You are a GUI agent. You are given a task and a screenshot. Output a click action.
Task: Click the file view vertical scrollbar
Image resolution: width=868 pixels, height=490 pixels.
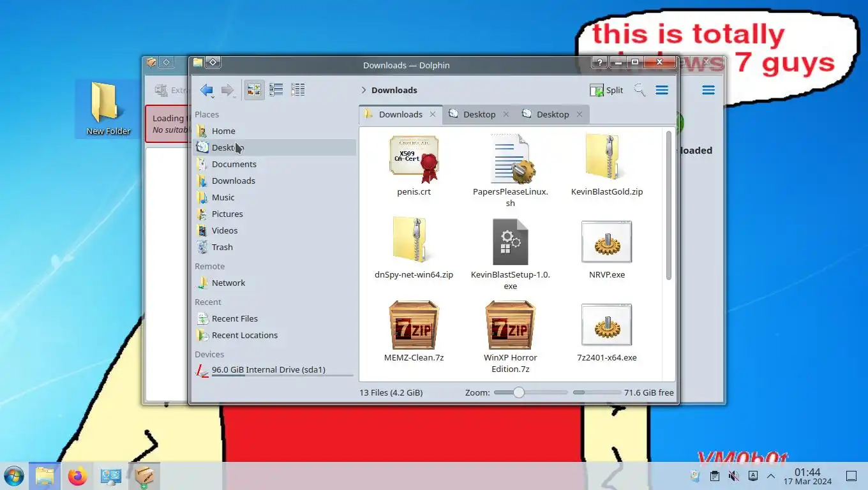(x=669, y=205)
